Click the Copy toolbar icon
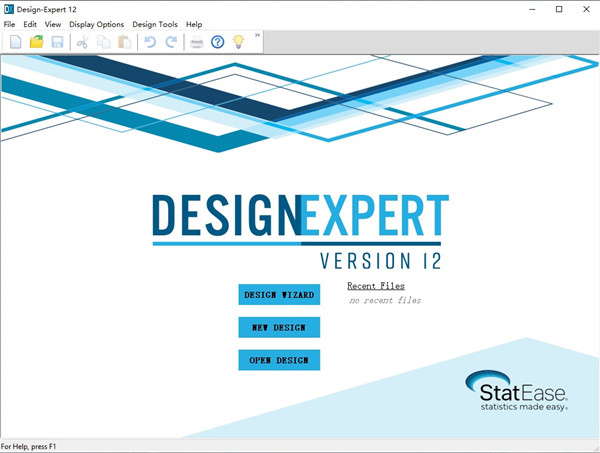Image resolution: width=600 pixels, height=453 pixels. click(x=104, y=42)
